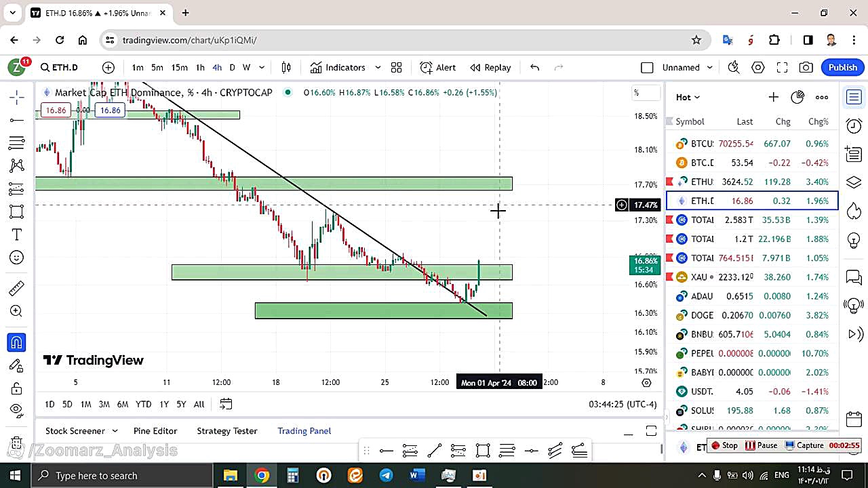
Task: Select the 1m timeframe
Action: 138,67
